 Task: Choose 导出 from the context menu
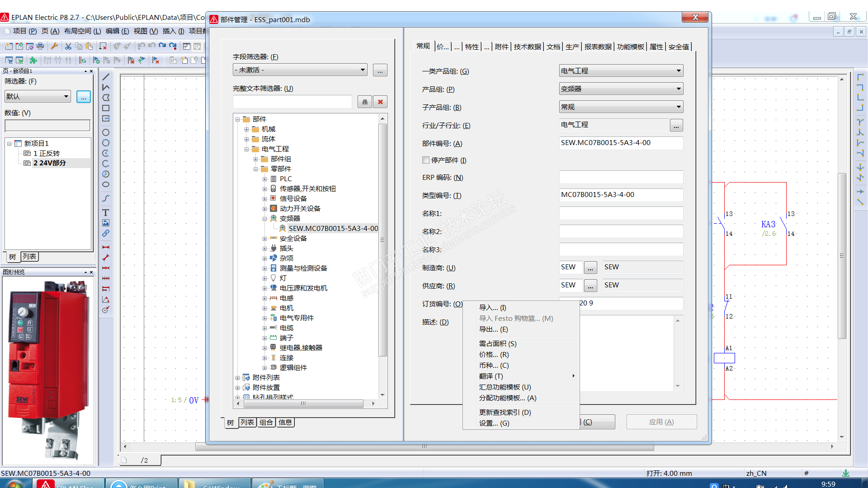click(x=493, y=329)
